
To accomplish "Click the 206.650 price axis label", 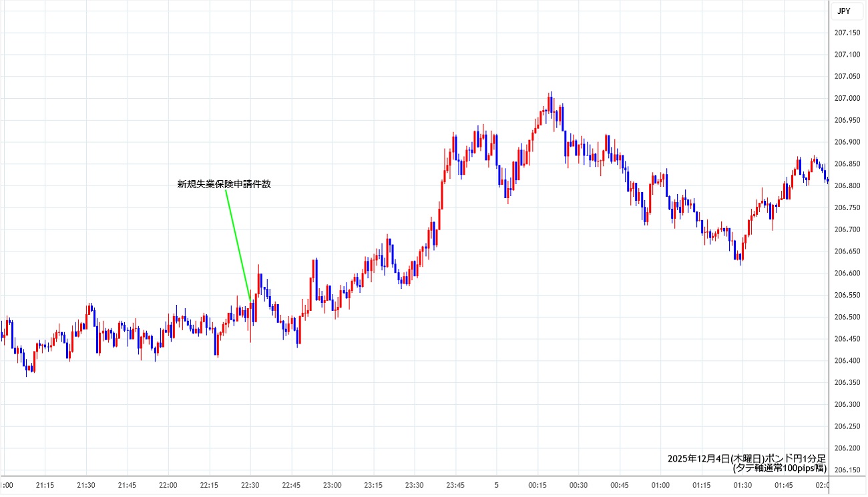I will click(847, 252).
